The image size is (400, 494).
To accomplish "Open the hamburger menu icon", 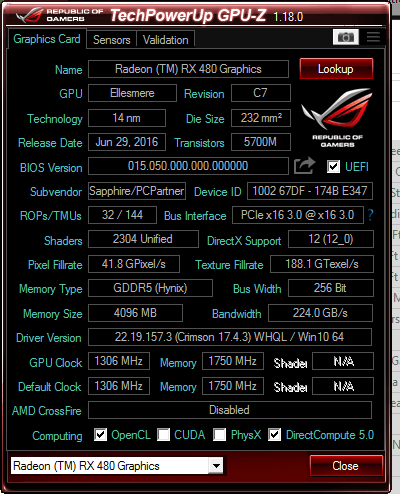I will point(373,37).
